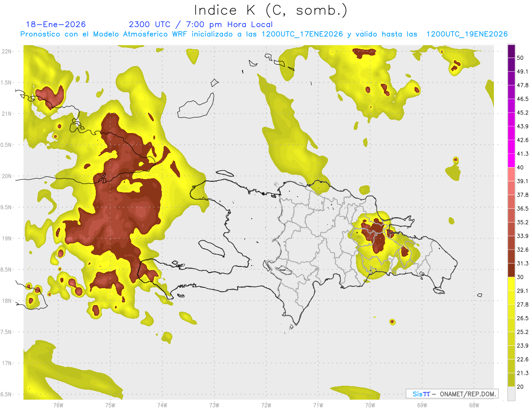Click the longitude label "76W"
Screen dimensions: 532x411
tap(58, 405)
